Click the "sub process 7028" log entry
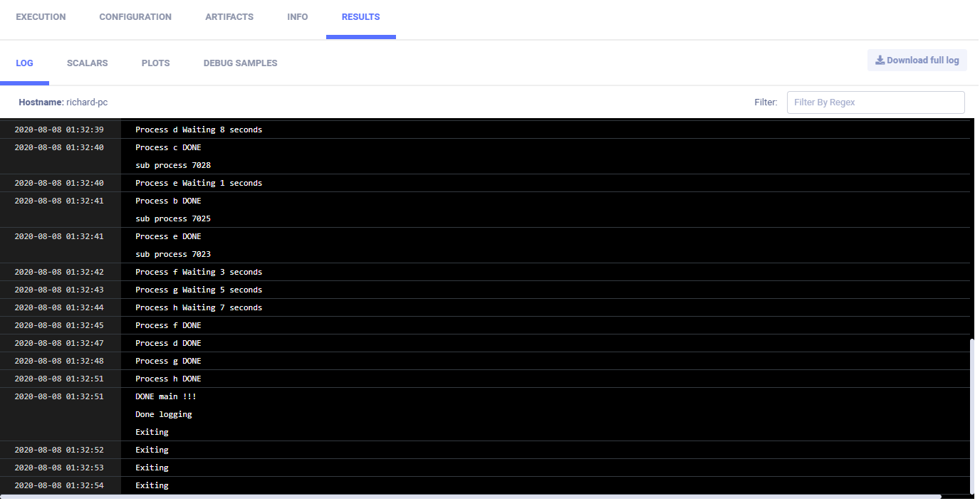980x501 pixels. (173, 166)
